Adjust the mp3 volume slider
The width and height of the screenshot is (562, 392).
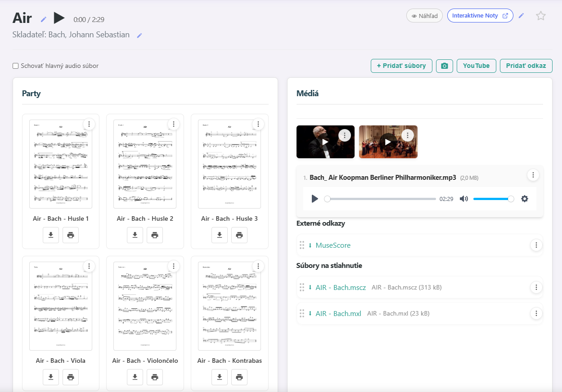click(x=493, y=199)
